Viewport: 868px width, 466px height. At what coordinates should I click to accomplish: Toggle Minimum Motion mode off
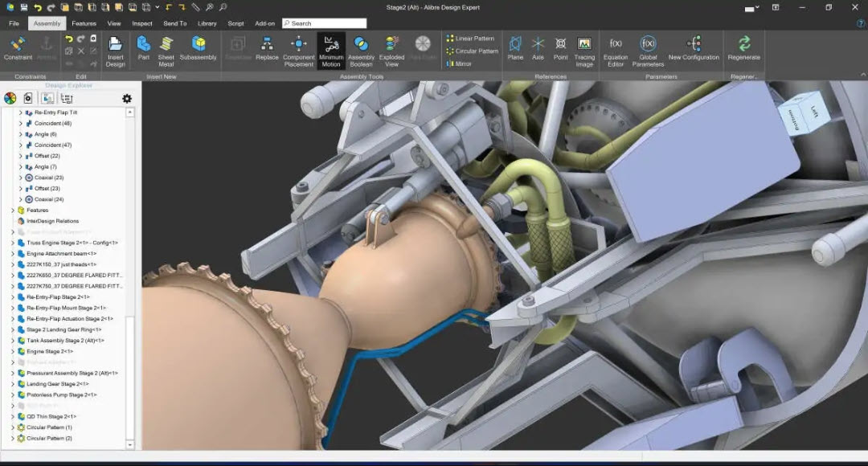tap(331, 50)
